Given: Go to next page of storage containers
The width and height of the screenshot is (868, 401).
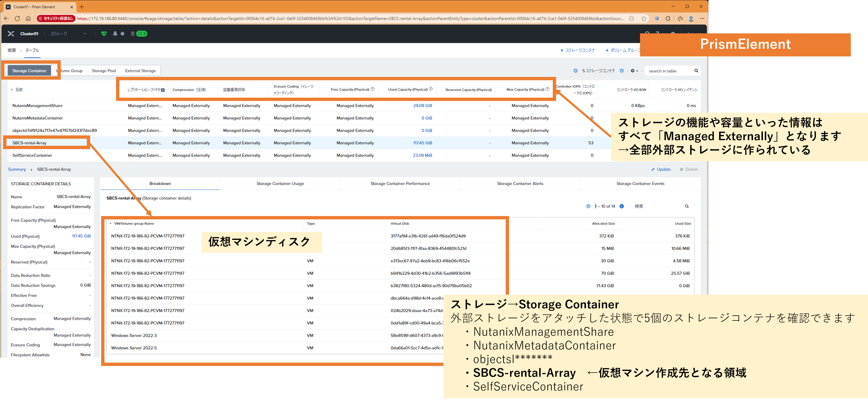Looking at the screenshot, I should coord(622,71).
